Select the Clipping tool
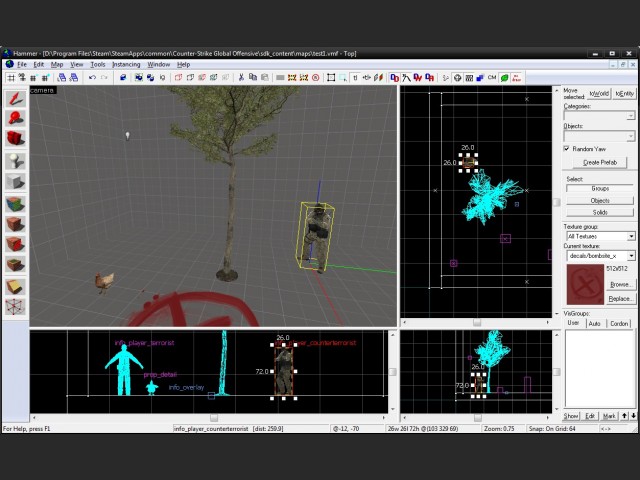640x480 pixels. 15,287
